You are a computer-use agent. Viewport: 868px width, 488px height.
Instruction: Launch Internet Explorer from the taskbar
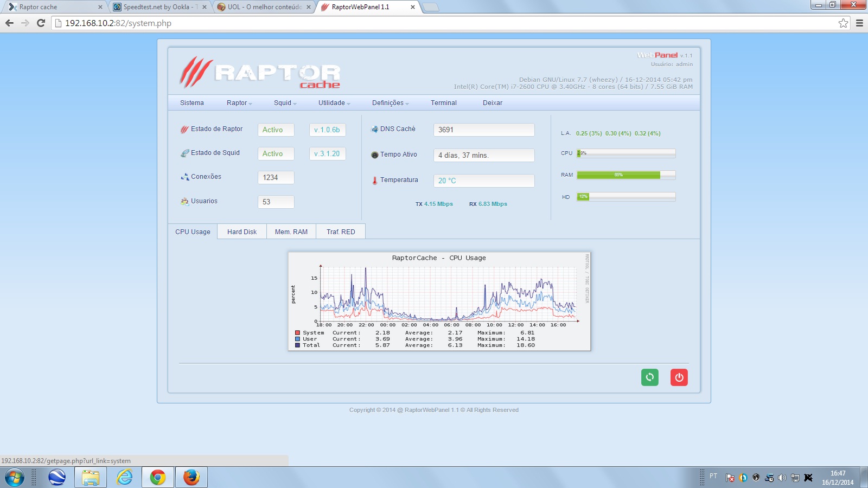click(x=124, y=478)
